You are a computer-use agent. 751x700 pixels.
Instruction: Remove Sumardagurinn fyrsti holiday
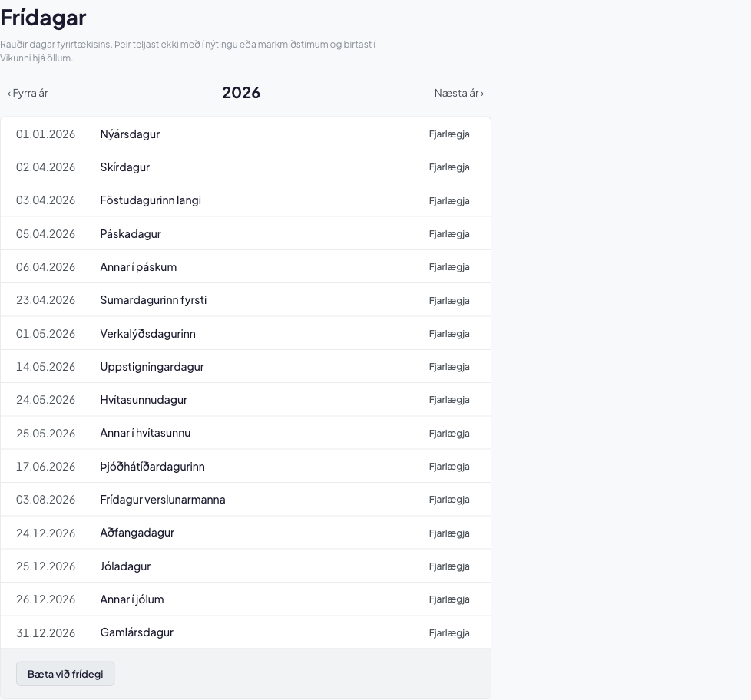click(448, 300)
